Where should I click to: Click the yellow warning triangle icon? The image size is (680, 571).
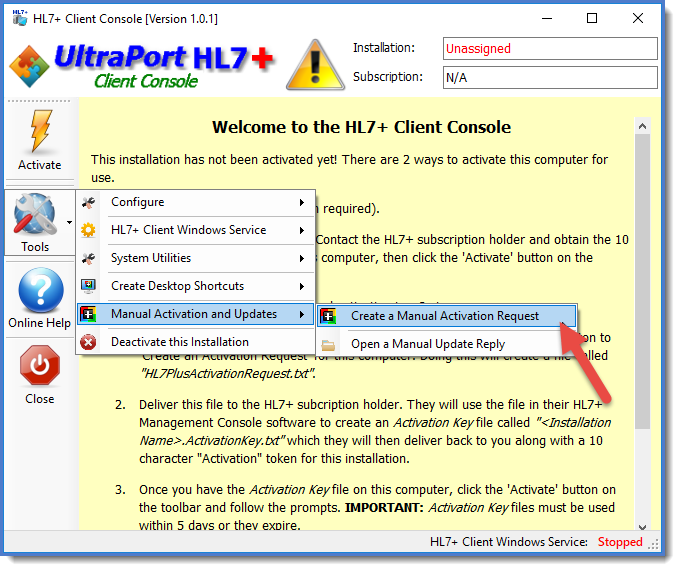click(x=315, y=65)
